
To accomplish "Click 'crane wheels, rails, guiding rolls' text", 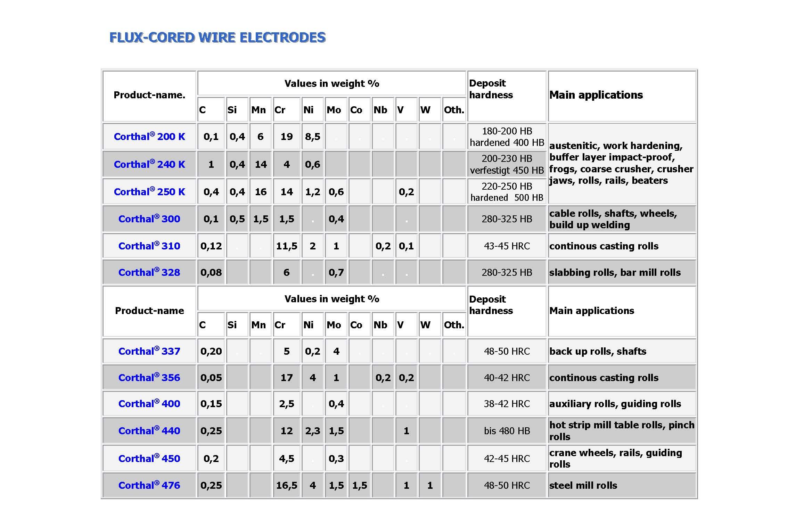I will click(x=616, y=459).
